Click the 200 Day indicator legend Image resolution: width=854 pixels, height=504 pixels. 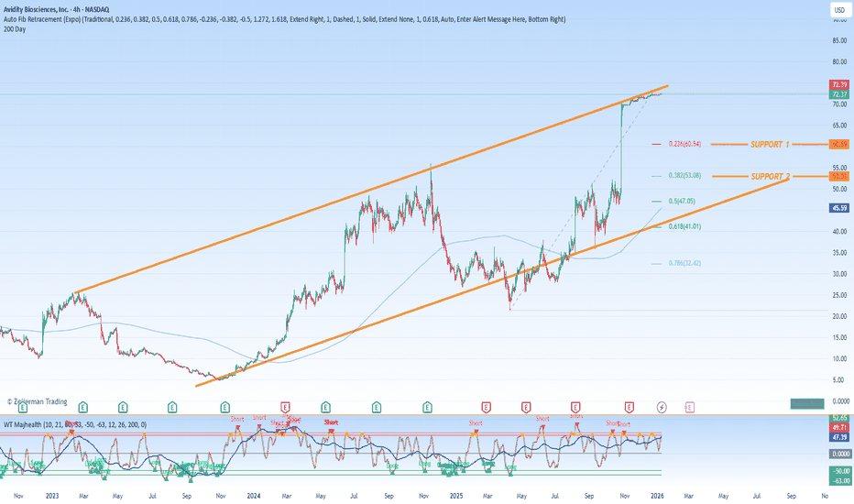click(15, 27)
